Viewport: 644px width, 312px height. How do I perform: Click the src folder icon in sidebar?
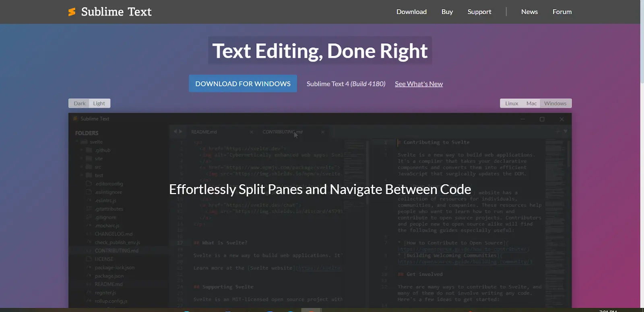tap(89, 167)
